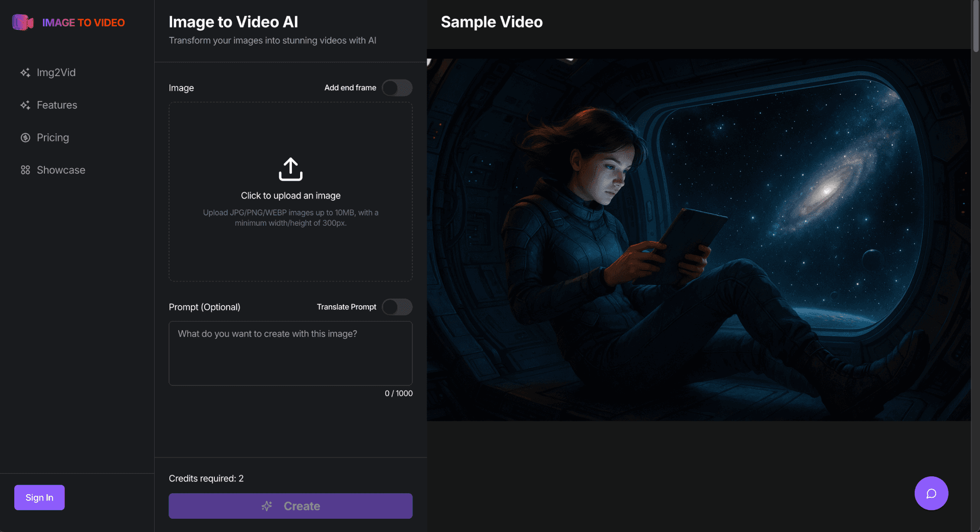The image size is (980, 532).
Task: Navigate to Showcase
Action: pyautogui.click(x=61, y=170)
